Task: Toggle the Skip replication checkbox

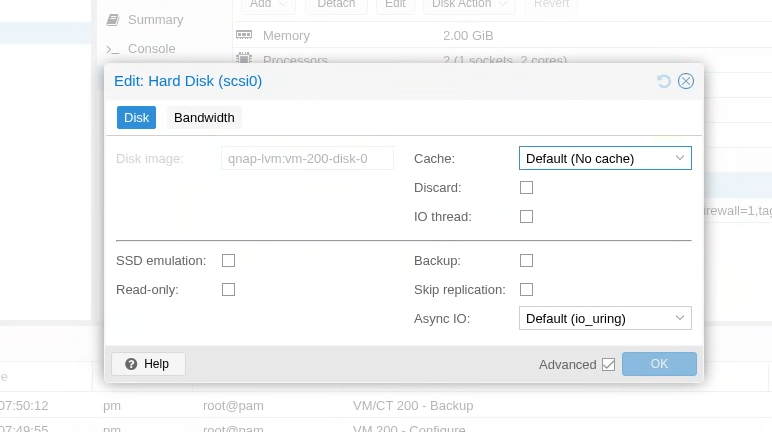Action: coord(526,290)
